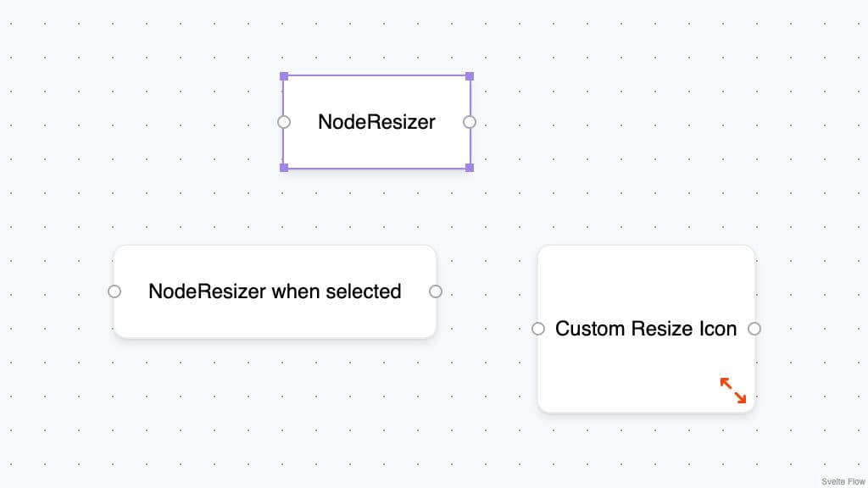Click the top border line of NodeResizer node
This screenshot has width=868, height=488.
[x=376, y=75]
